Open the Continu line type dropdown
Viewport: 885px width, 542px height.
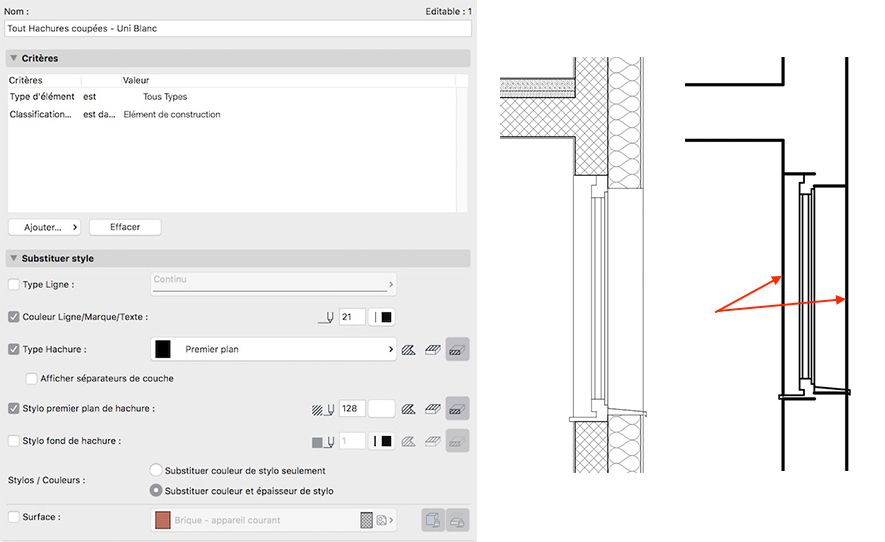click(273, 284)
